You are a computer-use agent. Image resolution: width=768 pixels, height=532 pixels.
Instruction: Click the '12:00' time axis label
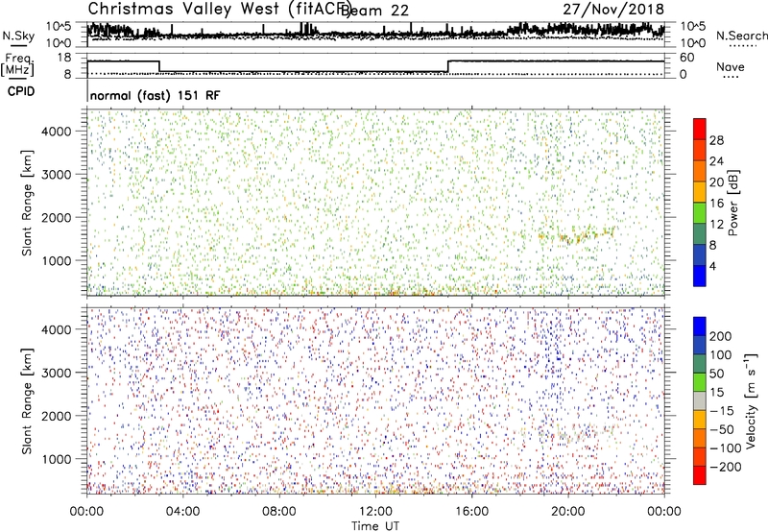[375, 512]
